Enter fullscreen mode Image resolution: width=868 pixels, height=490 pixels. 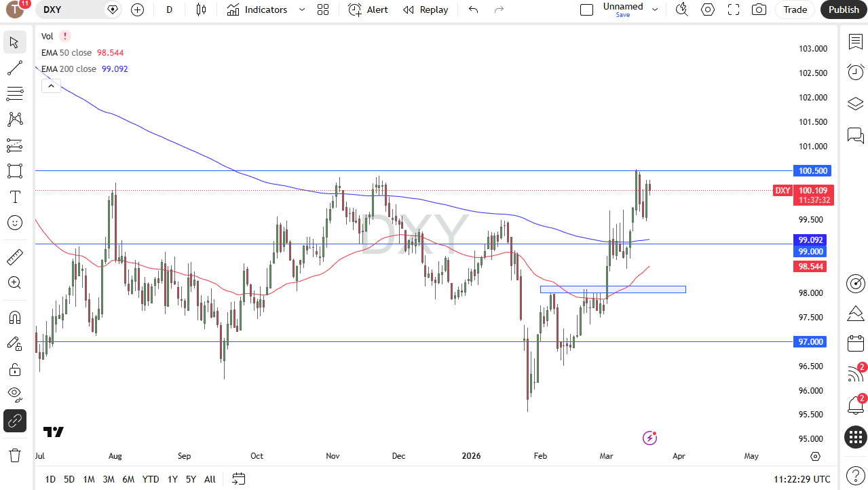[x=734, y=10]
